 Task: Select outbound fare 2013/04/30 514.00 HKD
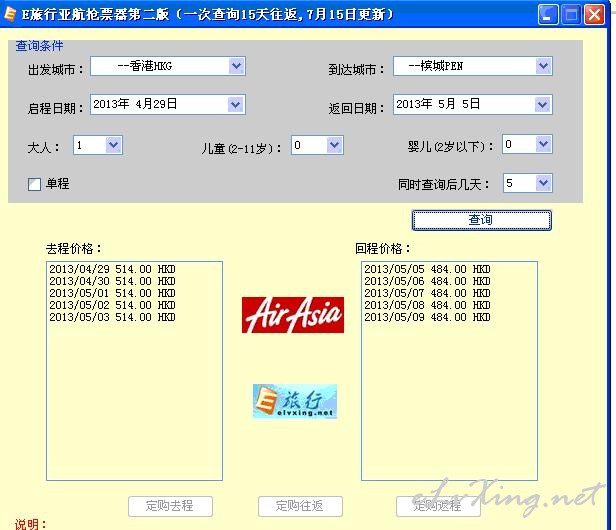[x=112, y=281]
